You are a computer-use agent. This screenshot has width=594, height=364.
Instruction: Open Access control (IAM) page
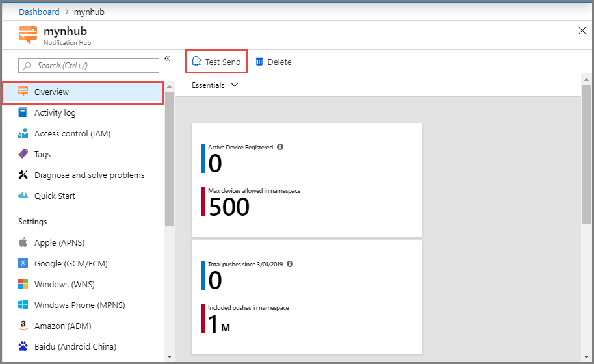pyautogui.click(x=72, y=133)
